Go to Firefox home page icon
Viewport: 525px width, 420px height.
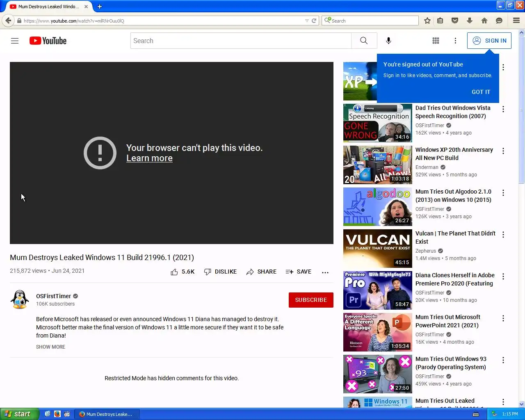tap(484, 21)
